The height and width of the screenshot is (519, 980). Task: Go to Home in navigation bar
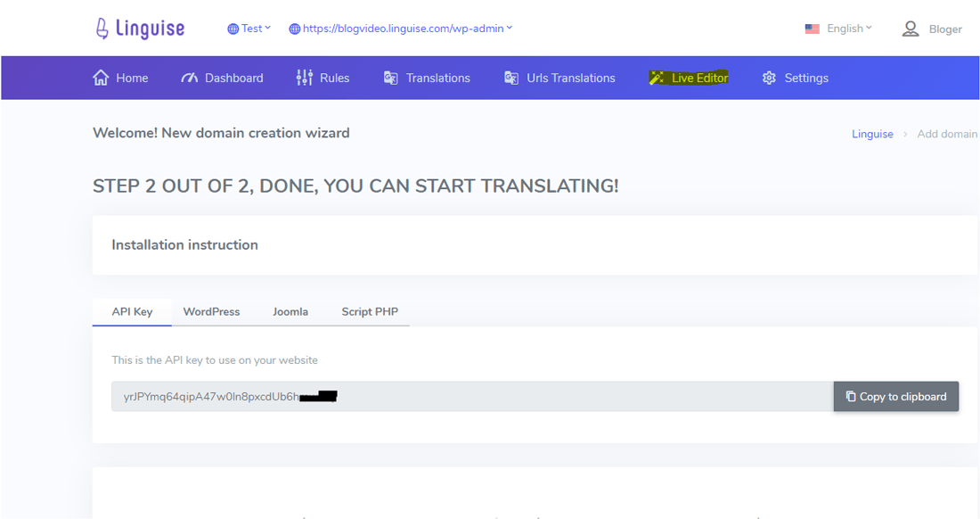coord(120,78)
